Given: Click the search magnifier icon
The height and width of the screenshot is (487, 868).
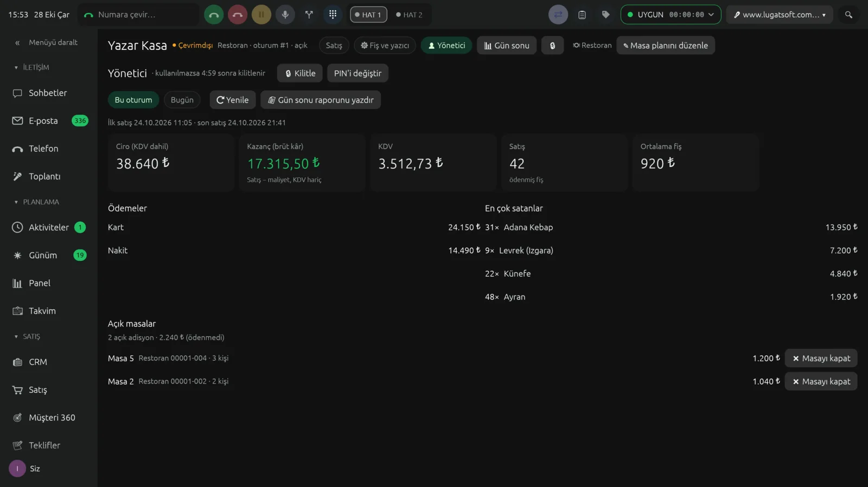Looking at the screenshot, I should coord(848,15).
